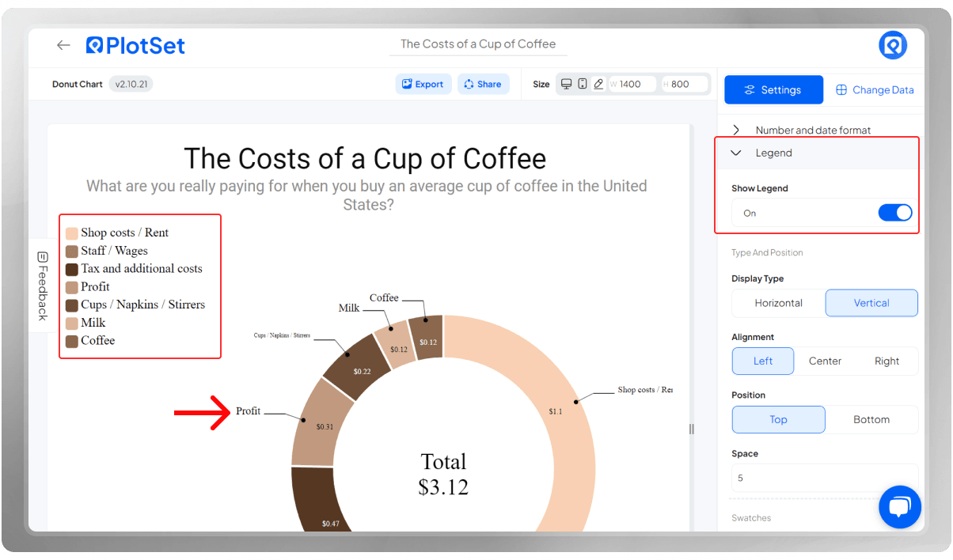Screen dimensions: 953x560
Task: Click the height input showing 800
Action: click(x=685, y=84)
